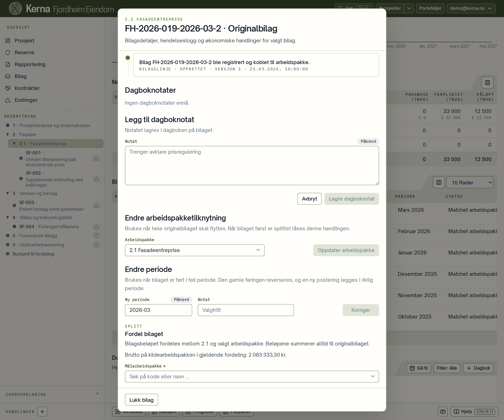Select Budsjett til fordeling
Viewport: 504px width, 420px height.
click(33, 254)
